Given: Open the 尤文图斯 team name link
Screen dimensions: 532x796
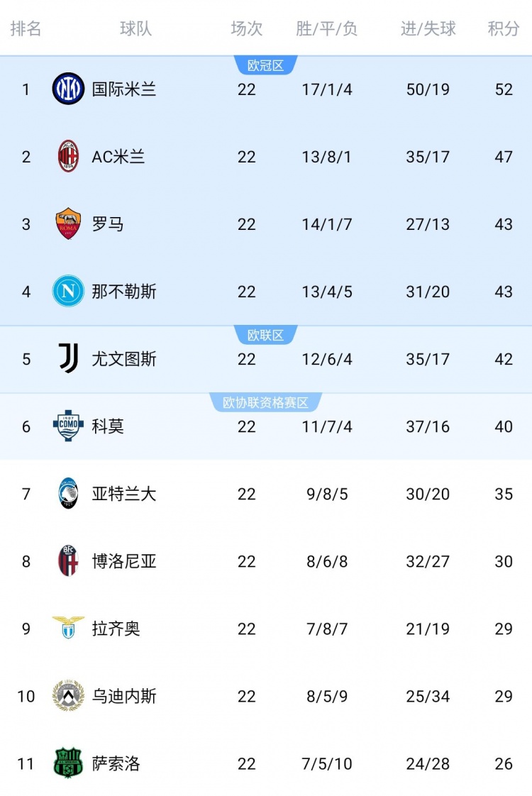Looking at the screenshot, I should pos(124,359).
